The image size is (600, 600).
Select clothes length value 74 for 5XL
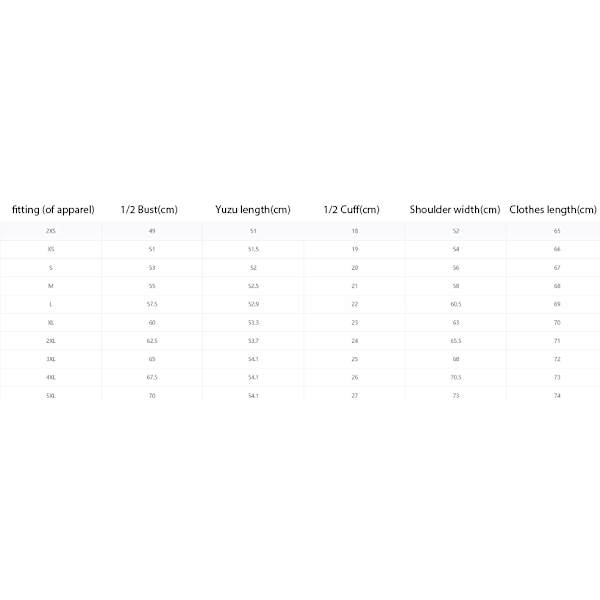(557, 396)
